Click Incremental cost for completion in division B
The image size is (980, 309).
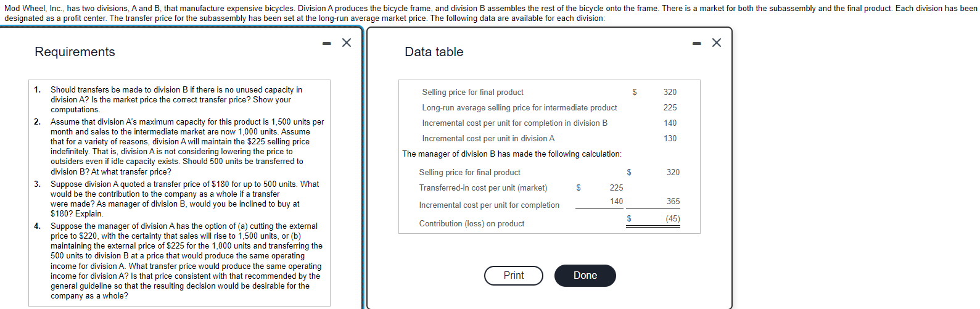[x=514, y=123]
